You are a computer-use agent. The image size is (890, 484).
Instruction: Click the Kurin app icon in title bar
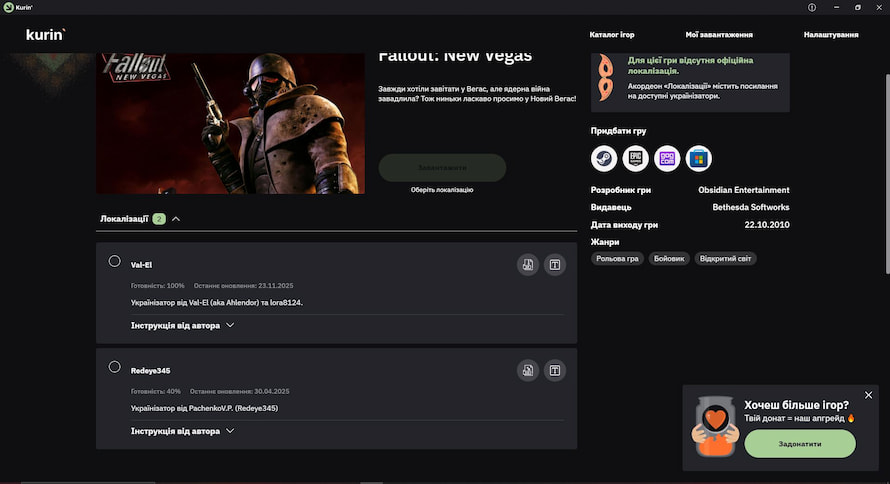click(9, 7)
